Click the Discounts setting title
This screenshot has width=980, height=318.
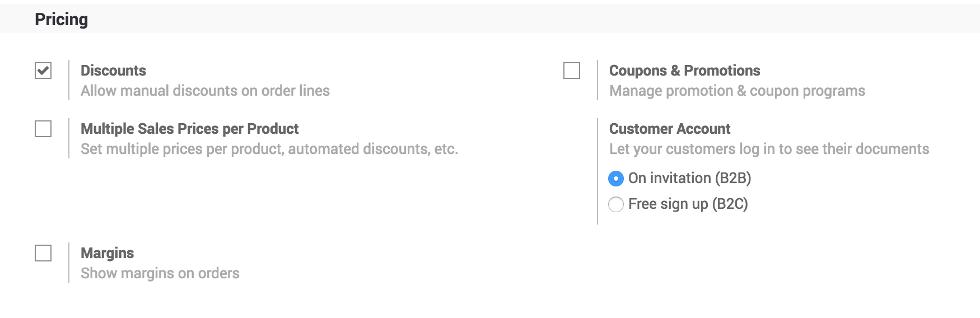pos(113,71)
